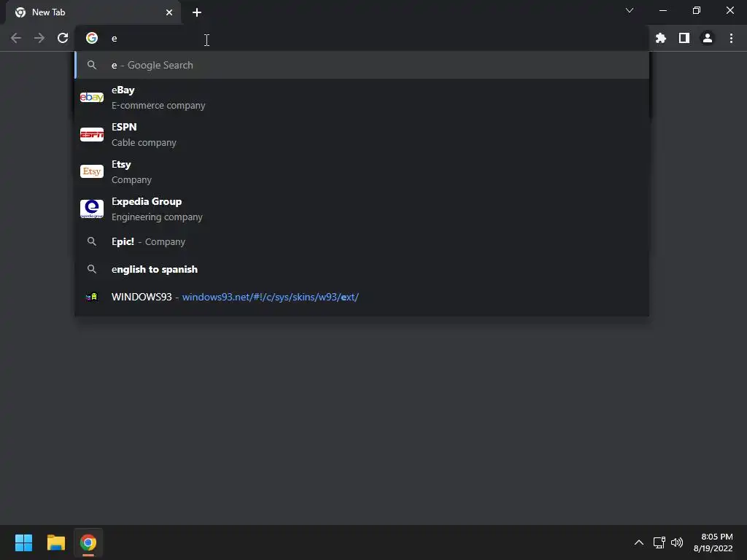Click search magnifier beside 'Epic!'

coord(92,241)
